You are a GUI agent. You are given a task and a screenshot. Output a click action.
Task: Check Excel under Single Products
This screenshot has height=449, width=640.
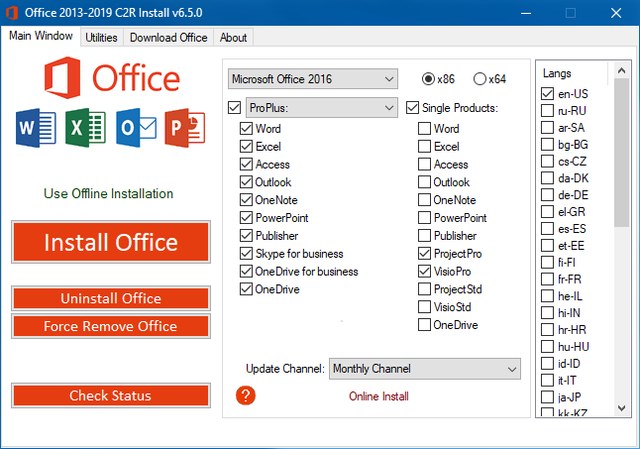pyautogui.click(x=424, y=146)
